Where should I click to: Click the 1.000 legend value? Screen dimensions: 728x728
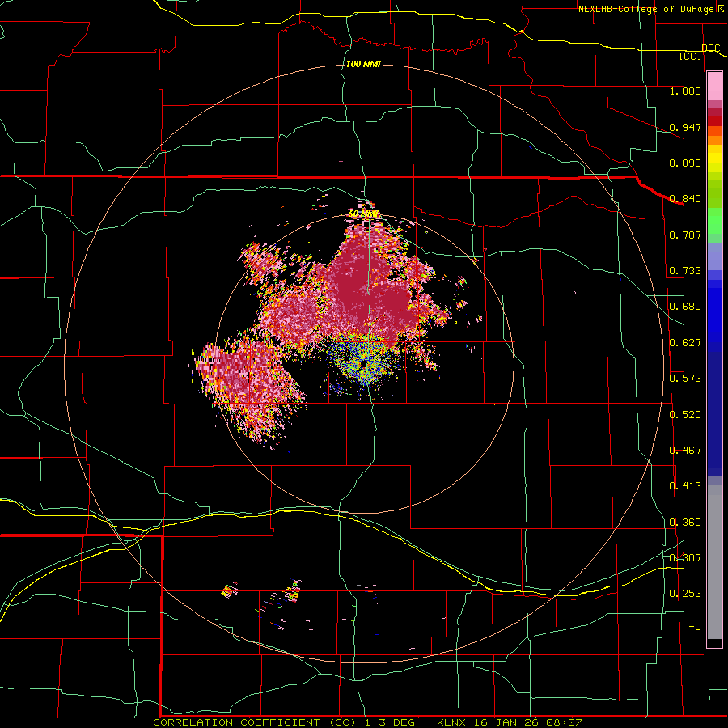[x=685, y=91]
